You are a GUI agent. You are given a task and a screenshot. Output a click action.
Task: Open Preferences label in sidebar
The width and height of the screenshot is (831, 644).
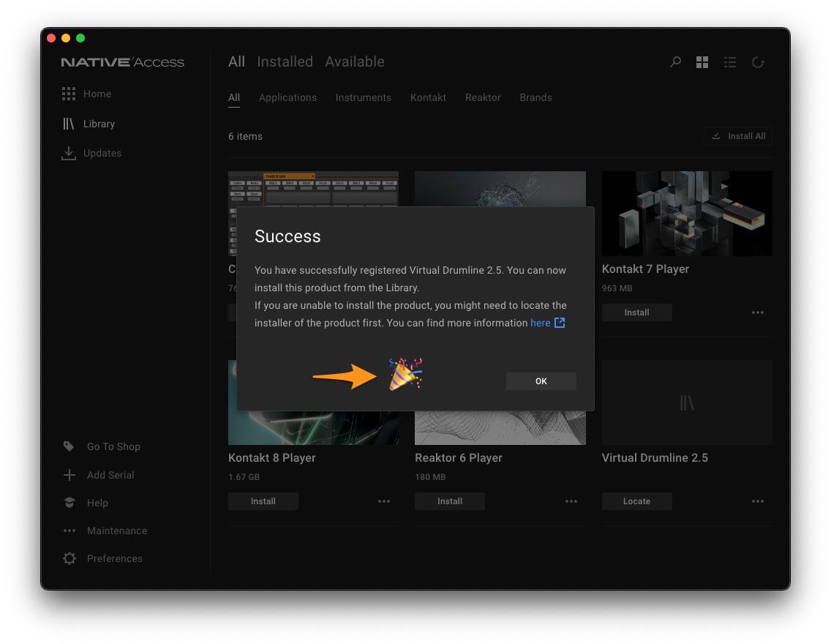pos(114,558)
